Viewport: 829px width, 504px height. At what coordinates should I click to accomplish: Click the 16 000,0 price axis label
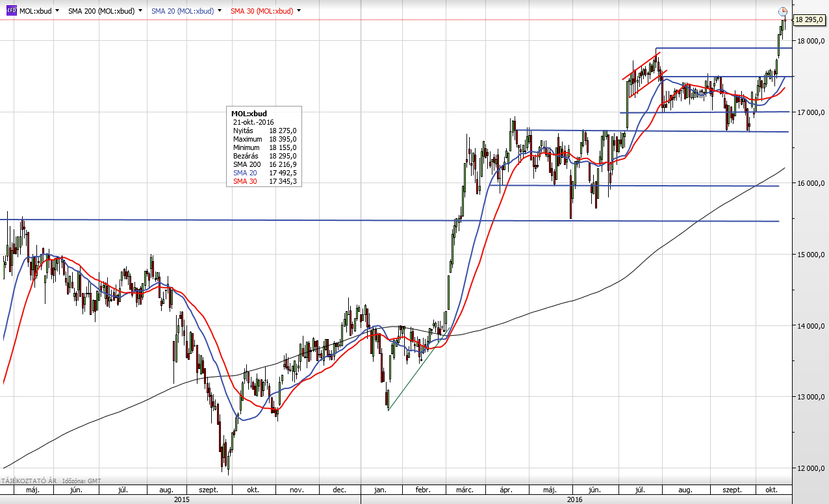pos(812,183)
